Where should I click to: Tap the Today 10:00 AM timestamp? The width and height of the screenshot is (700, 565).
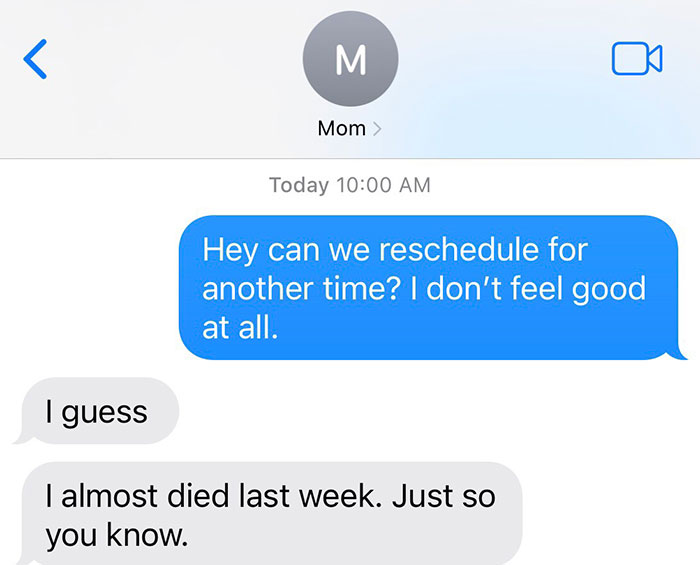pos(350,185)
